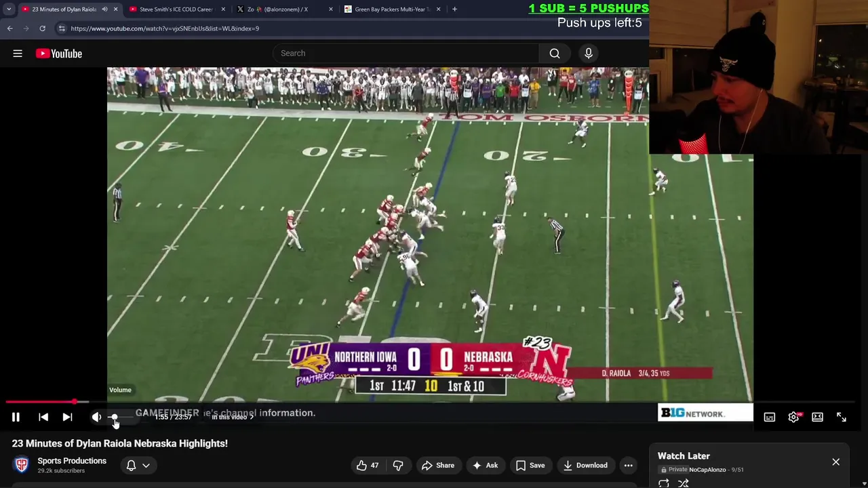
Task: Skip to next video in playlist
Action: pyautogui.click(x=67, y=418)
